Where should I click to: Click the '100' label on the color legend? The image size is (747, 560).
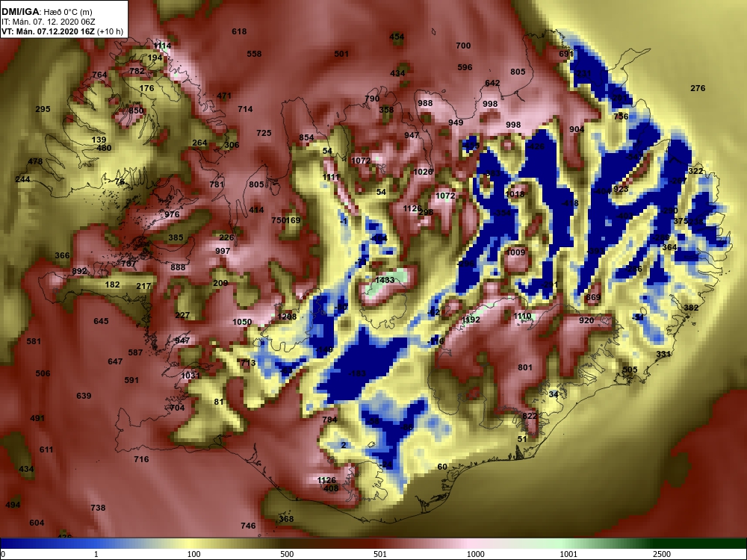point(194,554)
